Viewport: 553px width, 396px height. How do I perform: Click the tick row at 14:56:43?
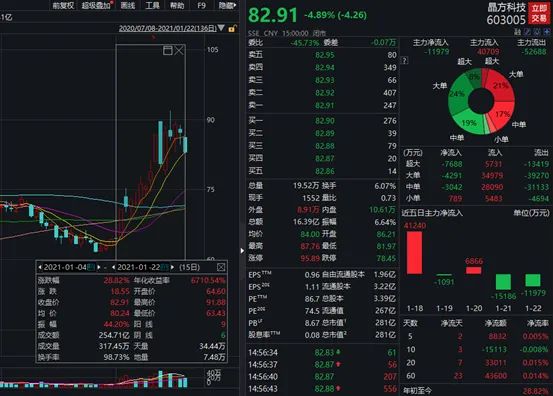[322, 389]
